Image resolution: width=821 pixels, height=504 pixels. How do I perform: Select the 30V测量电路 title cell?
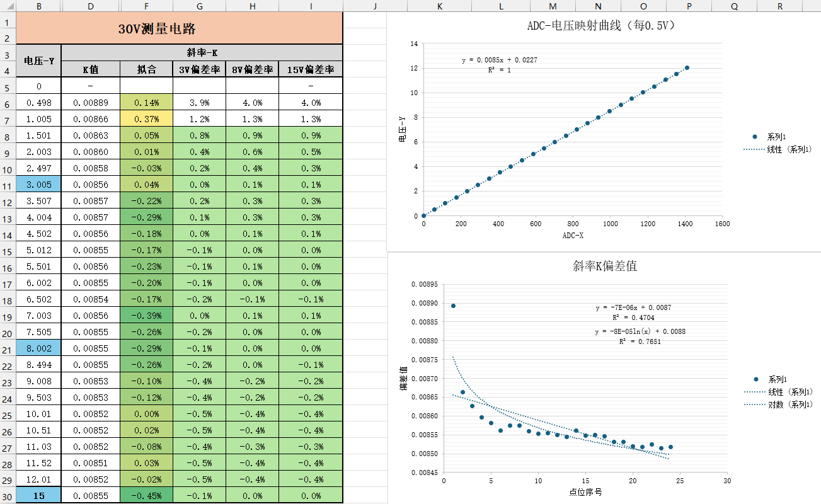tap(179, 28)
